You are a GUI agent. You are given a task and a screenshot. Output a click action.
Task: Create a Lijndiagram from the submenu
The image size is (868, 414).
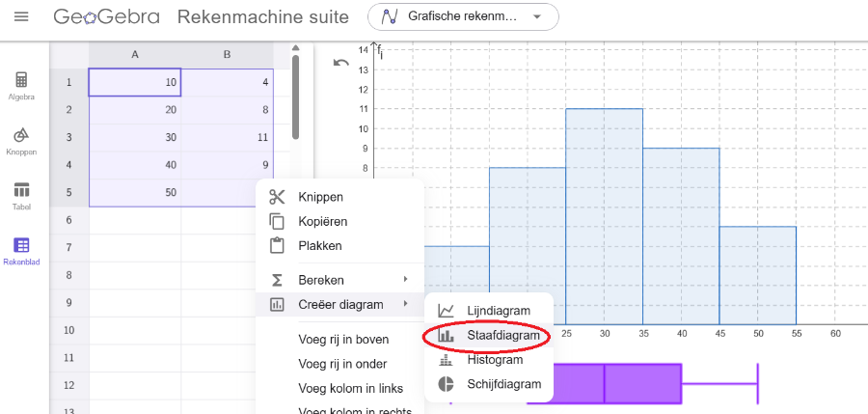tap(489, 311)
